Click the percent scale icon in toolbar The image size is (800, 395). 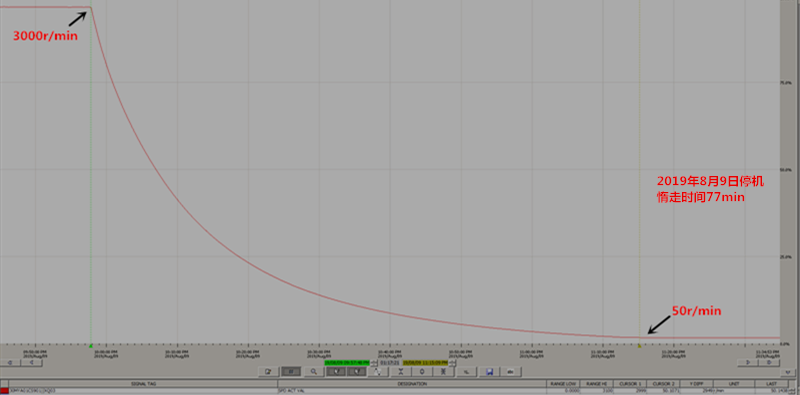(x=466, y=372)
